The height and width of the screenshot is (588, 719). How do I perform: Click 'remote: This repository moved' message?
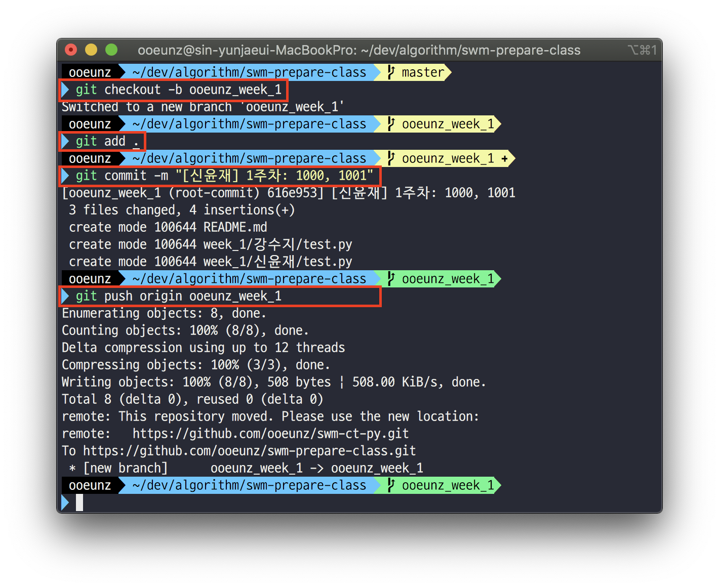(x=270, y=416)
